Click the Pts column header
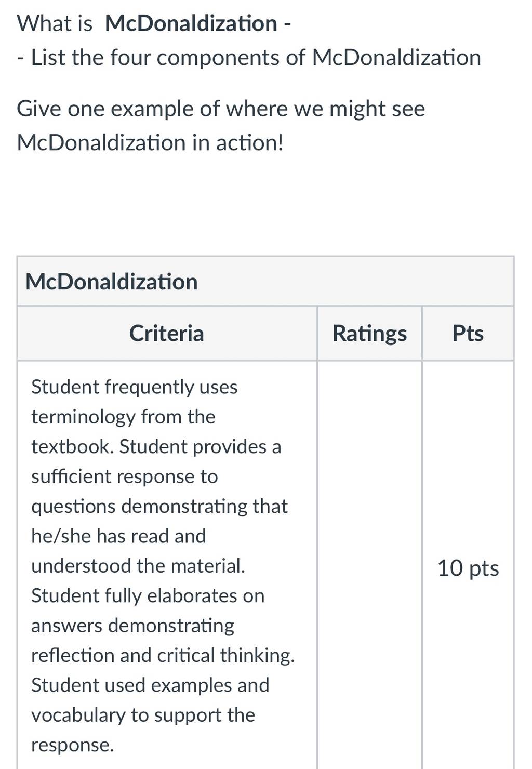 tap(468, 333)
